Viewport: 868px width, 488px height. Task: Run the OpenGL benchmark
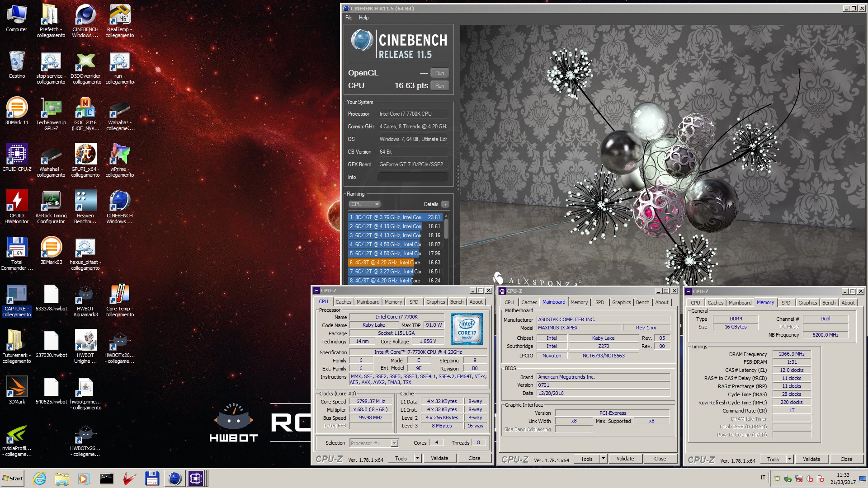(439, 73)
